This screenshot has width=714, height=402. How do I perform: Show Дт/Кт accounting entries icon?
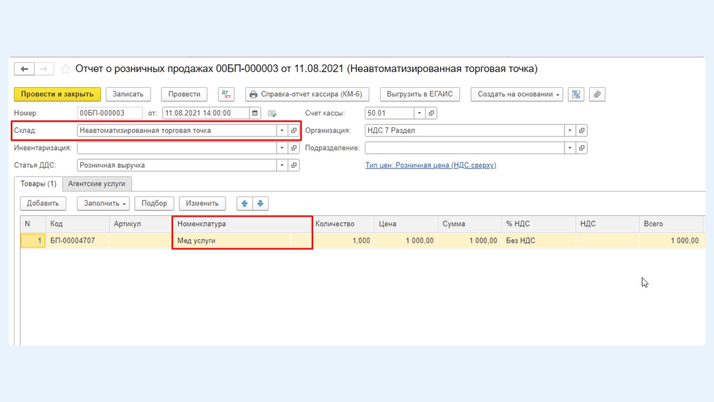[x=226, y=94]
